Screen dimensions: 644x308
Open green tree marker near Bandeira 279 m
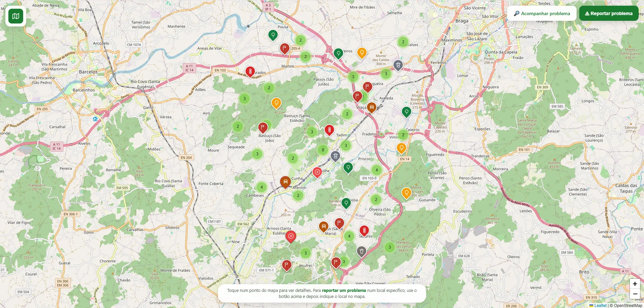coord(346,203)
